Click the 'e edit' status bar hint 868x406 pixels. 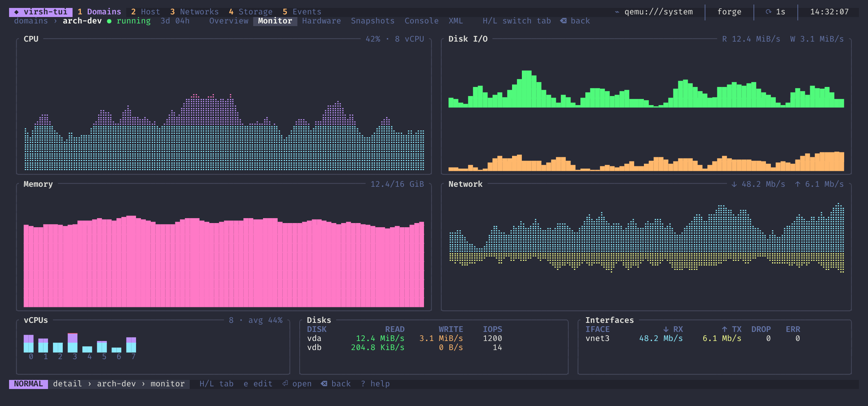coord(258,384)
